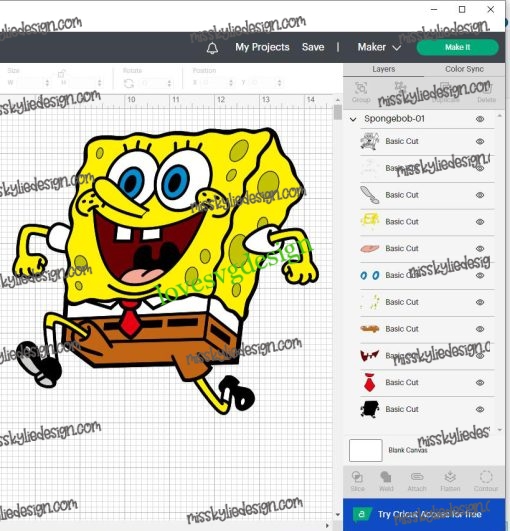Viewport: 510px width, 531px height.
Task: Toggle visibility of brown pants layer
Action: (480, 329)
